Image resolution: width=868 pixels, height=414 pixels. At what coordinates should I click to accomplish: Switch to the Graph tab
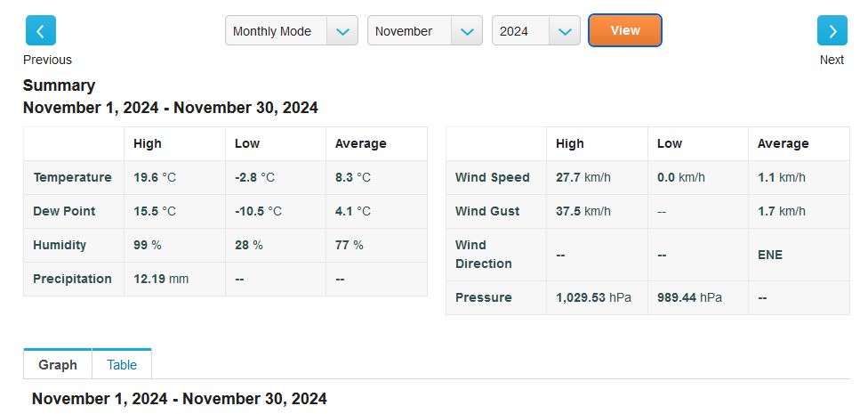pyautogui.click(x=58, y=365)
